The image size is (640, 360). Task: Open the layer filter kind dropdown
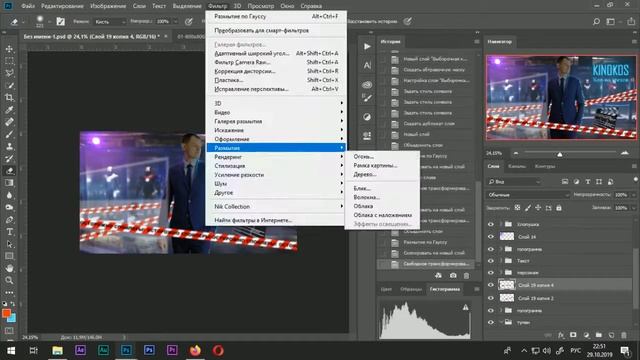click(x=514, y=182)
